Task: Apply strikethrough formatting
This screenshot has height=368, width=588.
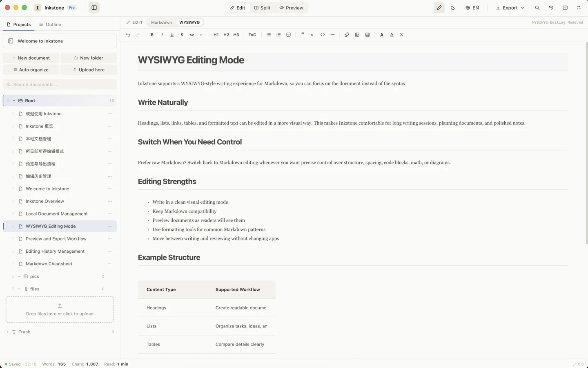Action: tap(182, 35)
